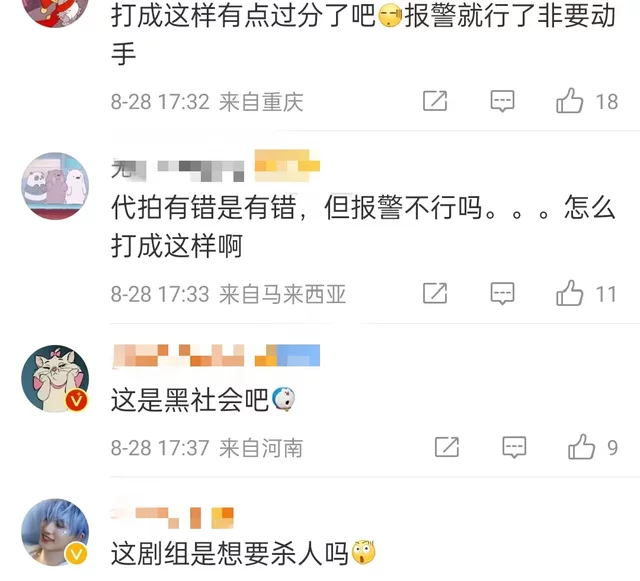This screenshot has height=581, width=640.
Task: Open the blurred username starting with 无
Action: pos(178,169)
